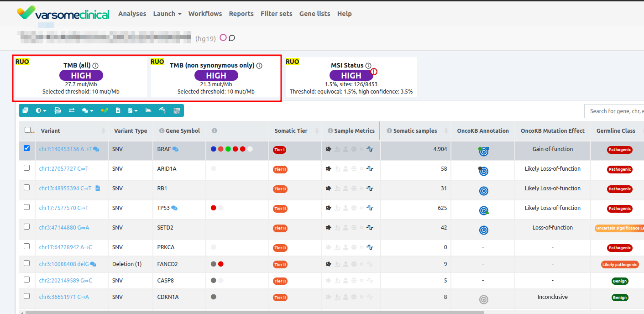Open the IGV viewer icon
This screenshot has width=644, height=314.
pos(177,110)
